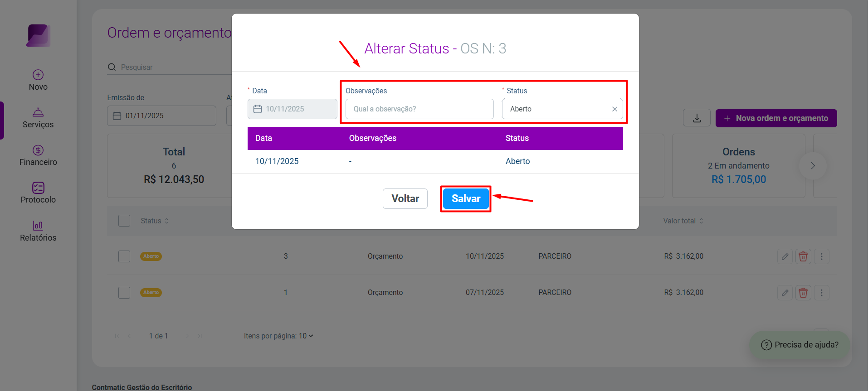Viewport: 868px width, 391px height.
Task: Go to previous page arrow
Action: tap(129, 336)
